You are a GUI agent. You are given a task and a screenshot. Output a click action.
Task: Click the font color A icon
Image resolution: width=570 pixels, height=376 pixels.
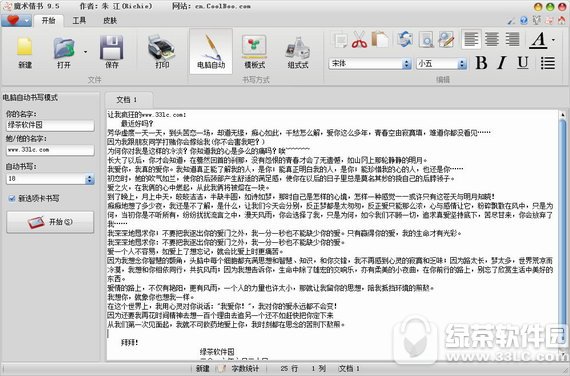pyautogui.click(x=539, y=40)
